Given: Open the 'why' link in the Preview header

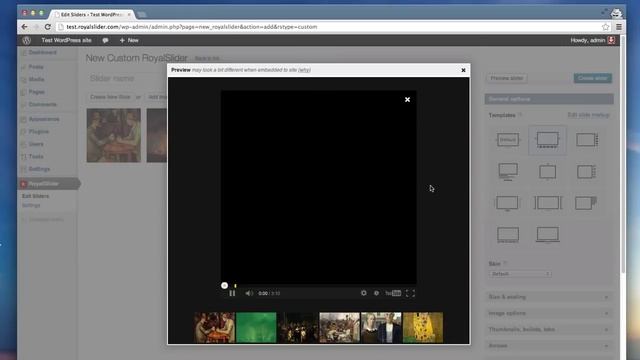Looking at the screenshot, I should tap(304, 70).
